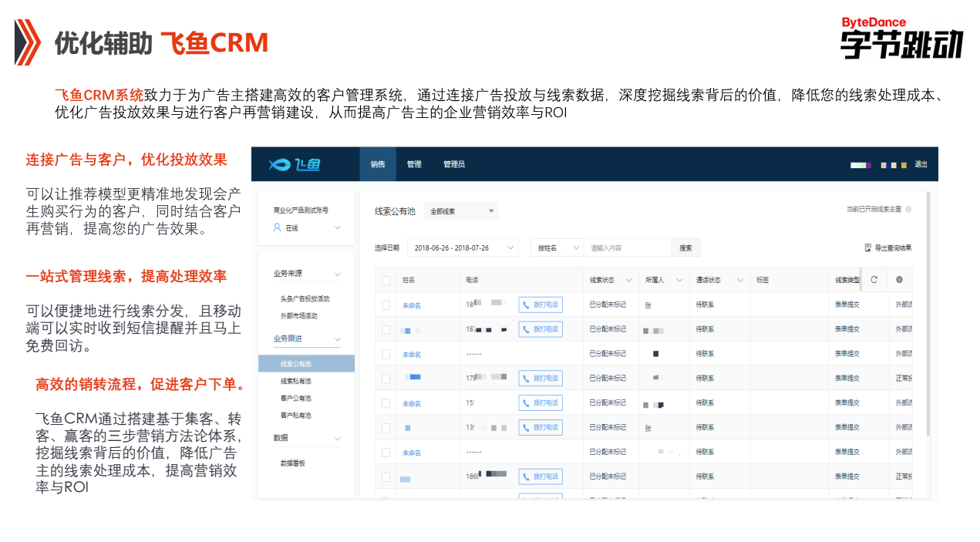This screenshot has width=980, height=542.
Task: Check the checkbox on the first lead row
Action: [386, 305]
